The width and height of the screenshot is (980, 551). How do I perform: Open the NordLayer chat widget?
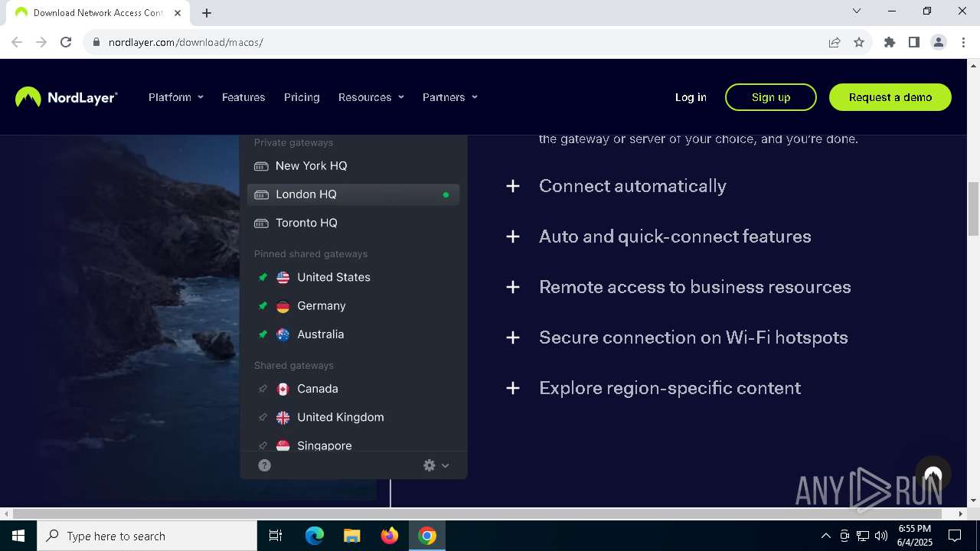933,474
